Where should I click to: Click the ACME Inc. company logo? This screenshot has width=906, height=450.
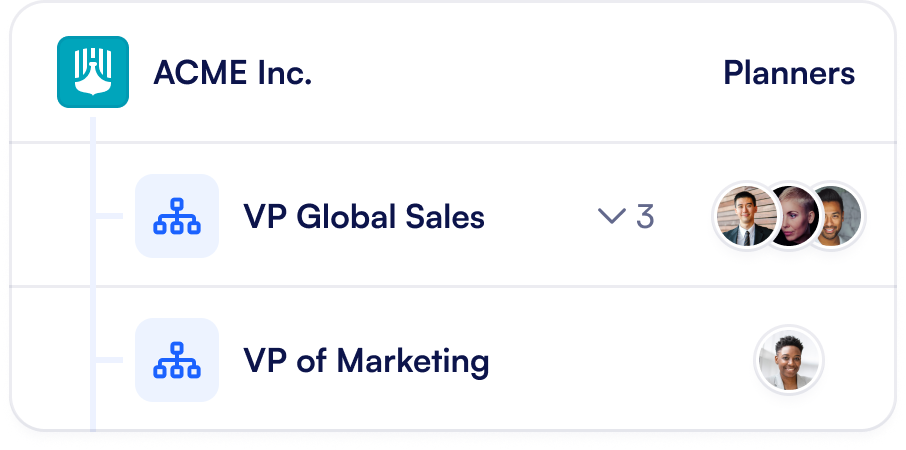click(93, 72)
